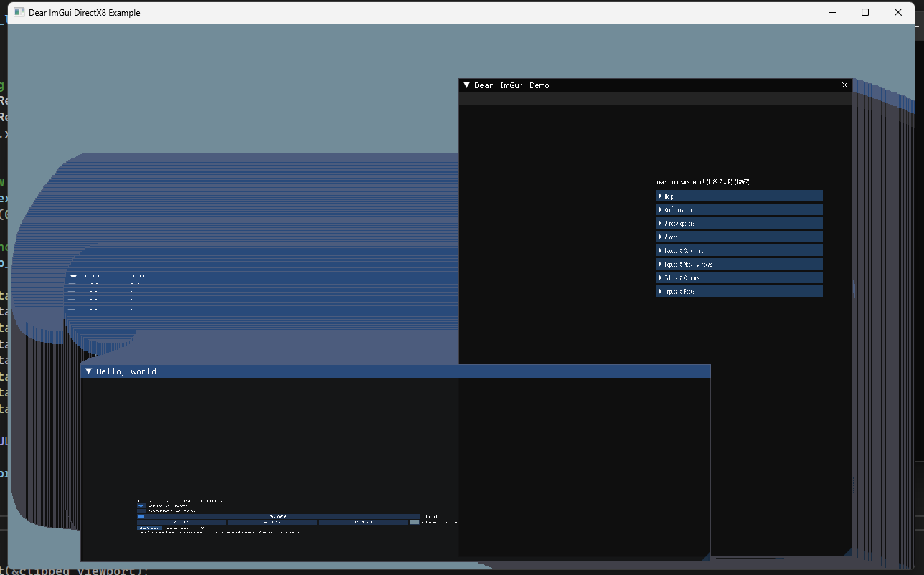Open the Configuration section
Viewport: 924px width, 575px height.
pos(739,209)
